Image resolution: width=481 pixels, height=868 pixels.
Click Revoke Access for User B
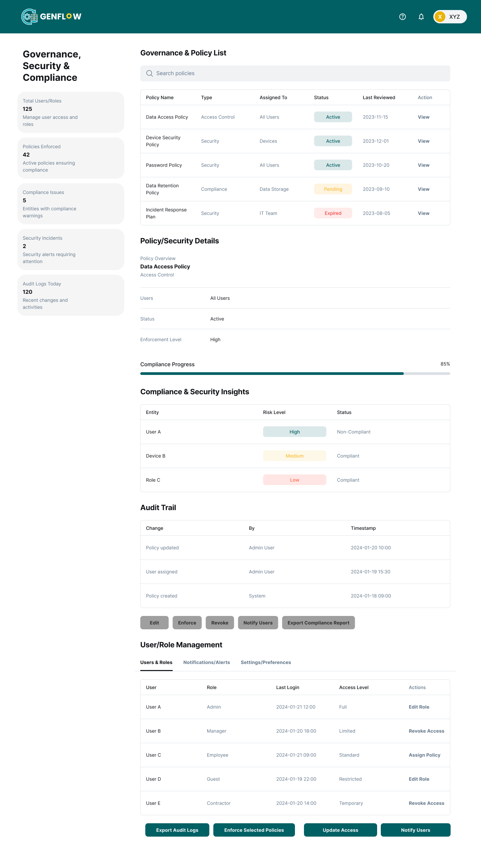click(427, 731)
